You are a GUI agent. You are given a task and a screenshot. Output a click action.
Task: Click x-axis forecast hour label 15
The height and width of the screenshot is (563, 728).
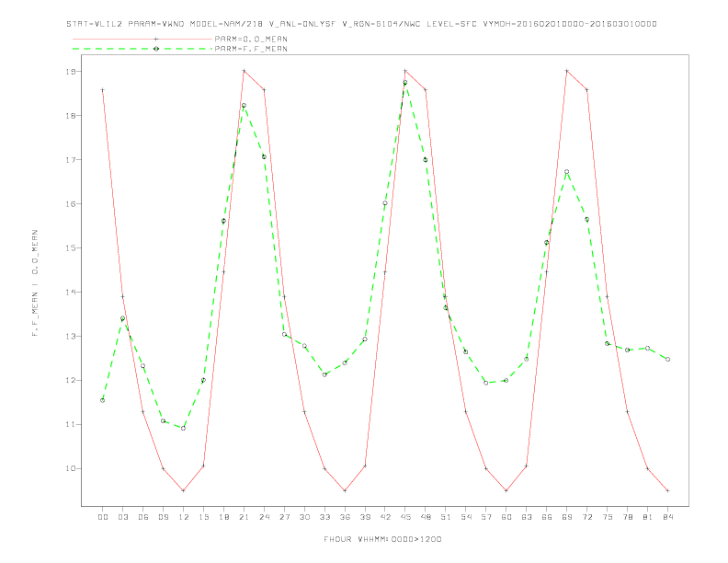click(x=203, y=517)
